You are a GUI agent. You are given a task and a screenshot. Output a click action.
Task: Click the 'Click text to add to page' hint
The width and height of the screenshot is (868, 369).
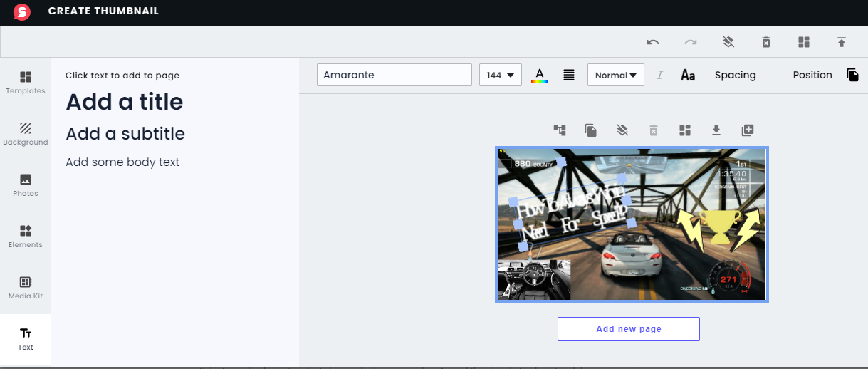tap(122, 76)
